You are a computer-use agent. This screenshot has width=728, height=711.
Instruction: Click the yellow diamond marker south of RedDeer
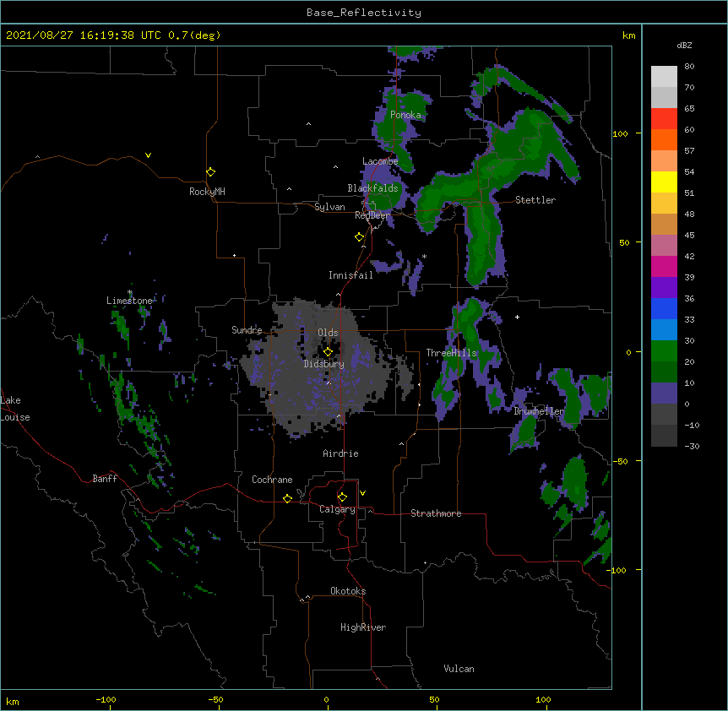coord(360,237)
